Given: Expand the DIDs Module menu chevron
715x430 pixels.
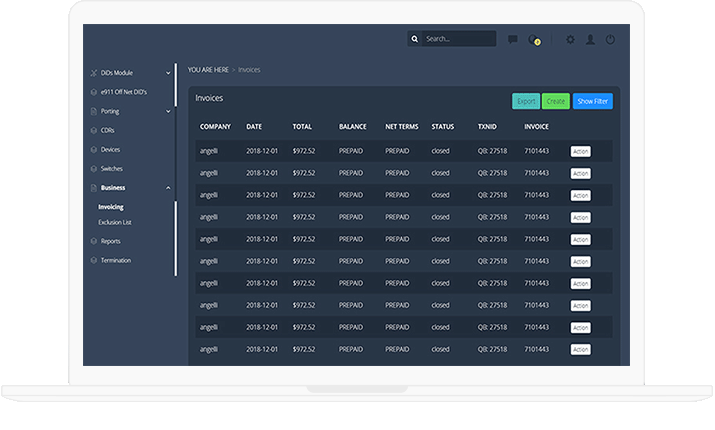Looking at the screenshot, I should (x=168, y=73).
